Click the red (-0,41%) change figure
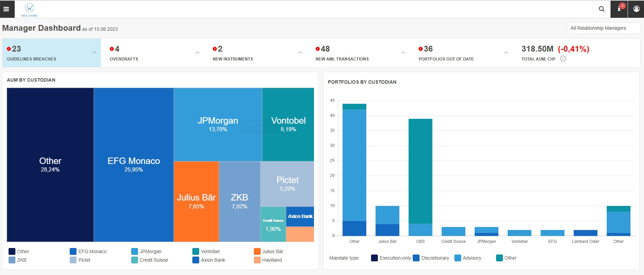This screenshot has width=644, height=275. 574,49
